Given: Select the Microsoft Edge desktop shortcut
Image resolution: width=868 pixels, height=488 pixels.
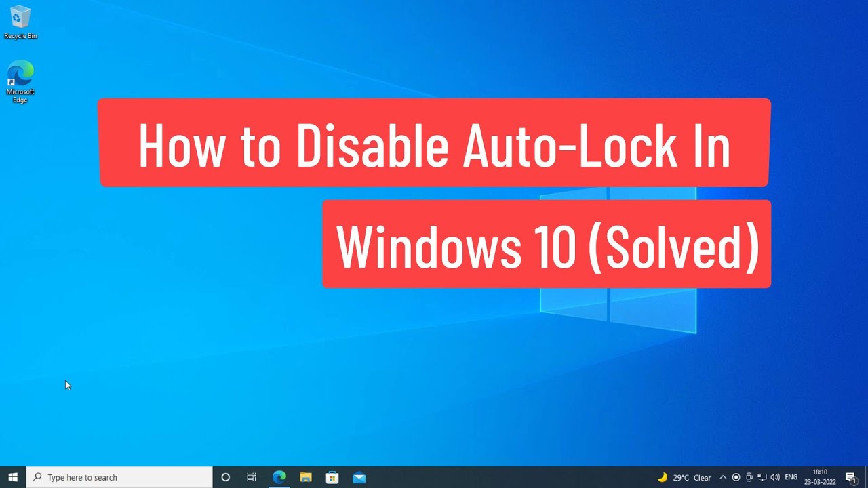Looking at the screenshot, I should (x=20, y=81).
